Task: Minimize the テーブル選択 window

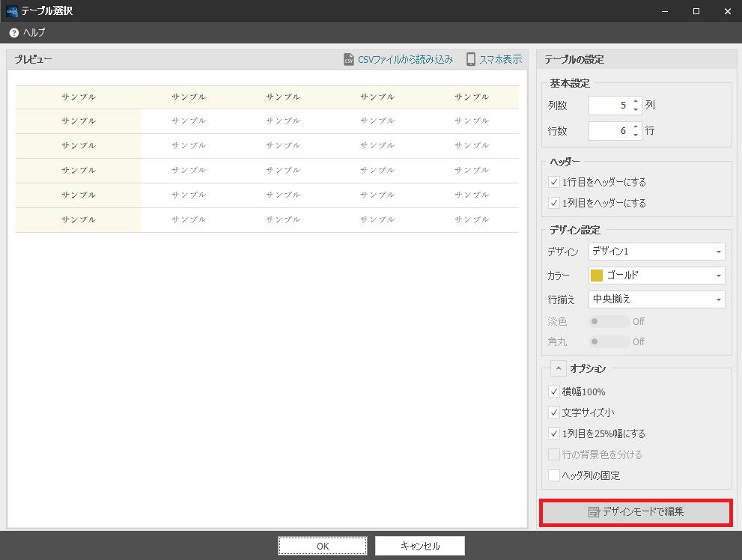Action: 665,11
